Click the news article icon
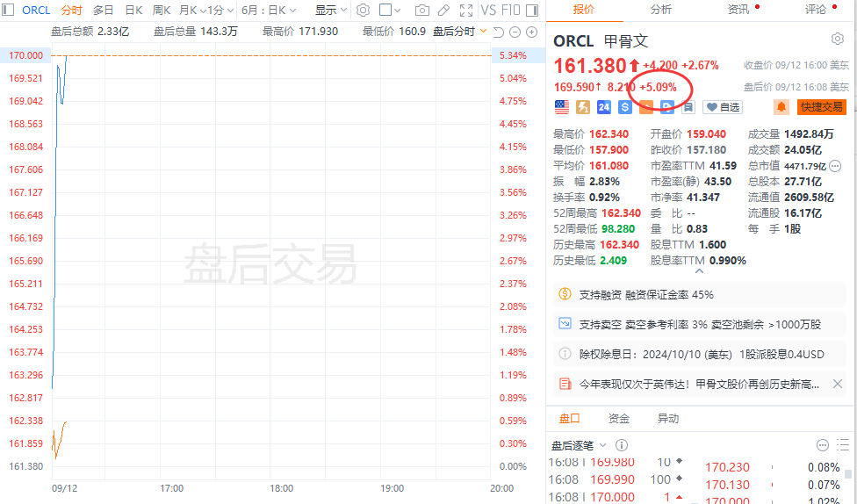The height and width of the screenshot is (504, 857). (x=565, y=384)
